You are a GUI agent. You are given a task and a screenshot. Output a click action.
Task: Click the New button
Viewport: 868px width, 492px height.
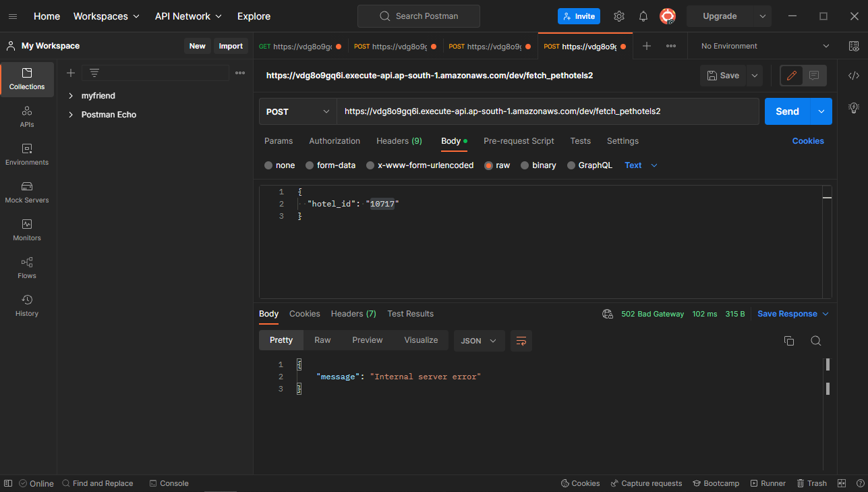(198, 46)
